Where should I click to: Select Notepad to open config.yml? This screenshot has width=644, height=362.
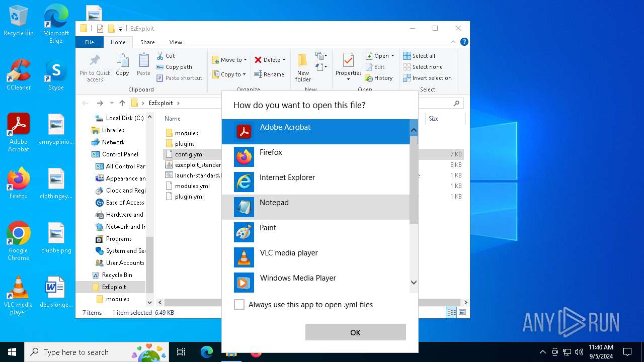tap(315, 207)
